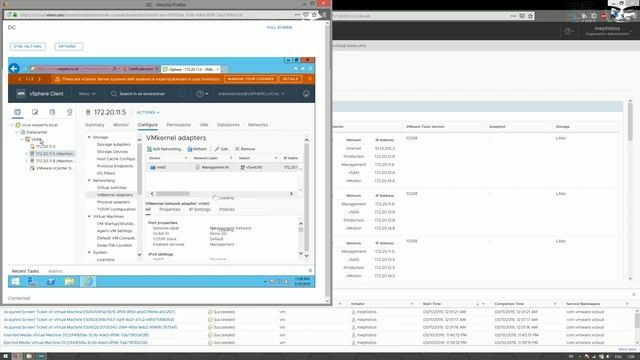This screenshot has width=640, height=360.
Task: Click the DETAILS button in the banner
Action: (290, 79)
